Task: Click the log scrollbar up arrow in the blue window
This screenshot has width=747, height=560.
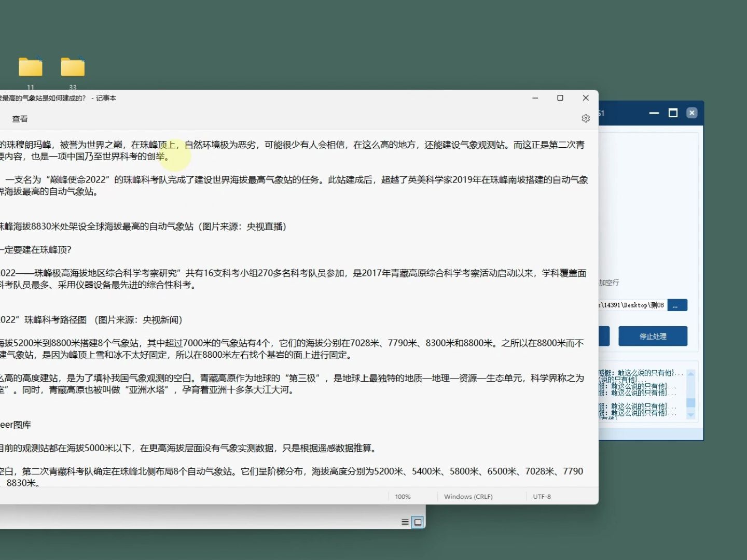Action: click(x=690, y=374)
